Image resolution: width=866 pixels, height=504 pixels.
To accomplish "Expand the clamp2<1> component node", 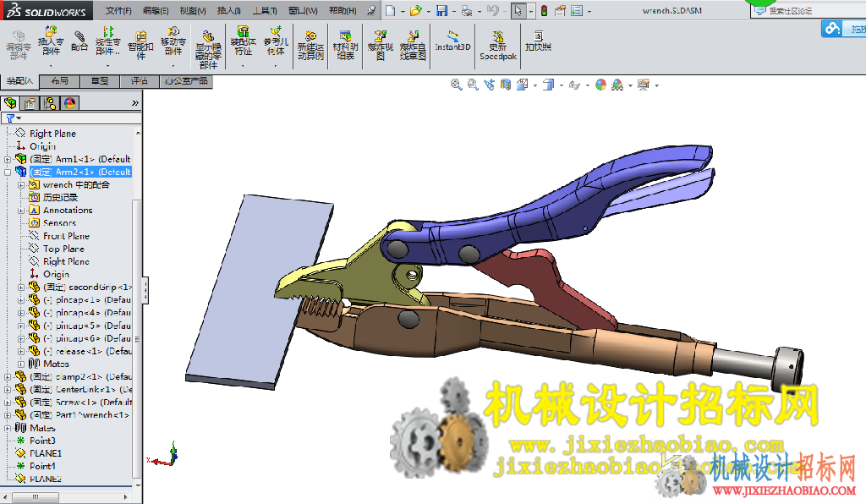I will click(x=8, y=377).
